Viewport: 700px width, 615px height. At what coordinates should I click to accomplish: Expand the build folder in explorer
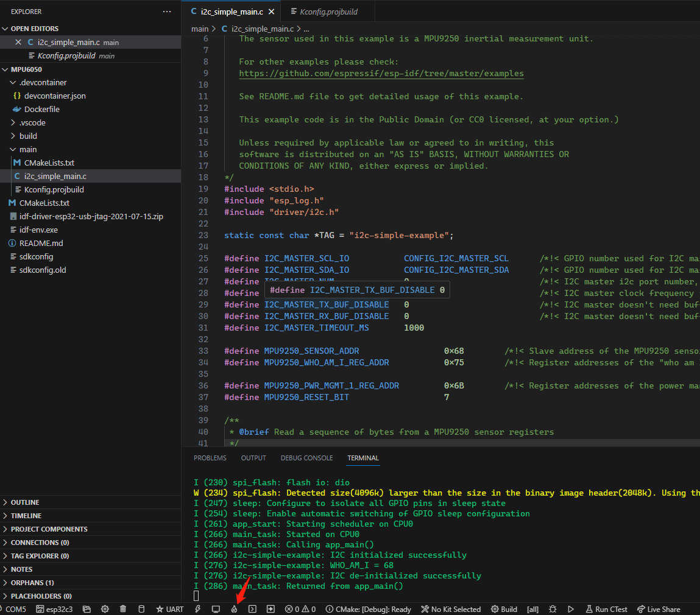(x=28, y=136)
